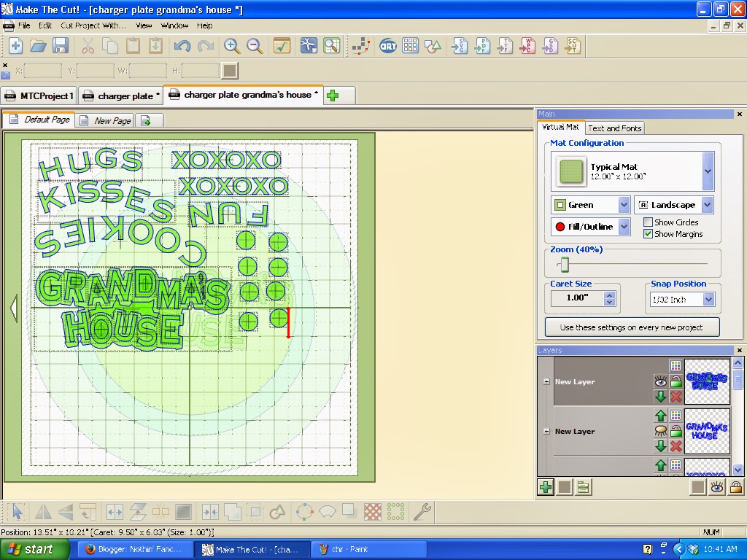The height and width of the screenshot is (560, 747).
Task: Toggle lock on top New Layer
Action: [676, 381]
